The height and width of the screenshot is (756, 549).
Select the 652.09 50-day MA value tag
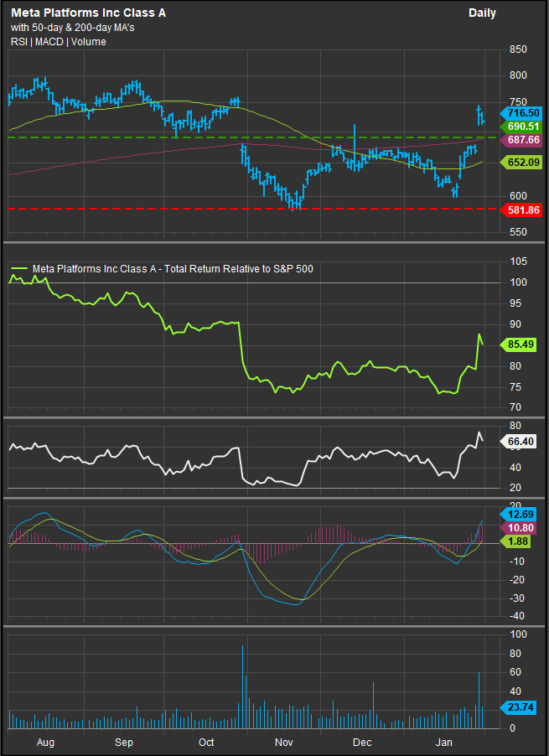pos(523,162)
